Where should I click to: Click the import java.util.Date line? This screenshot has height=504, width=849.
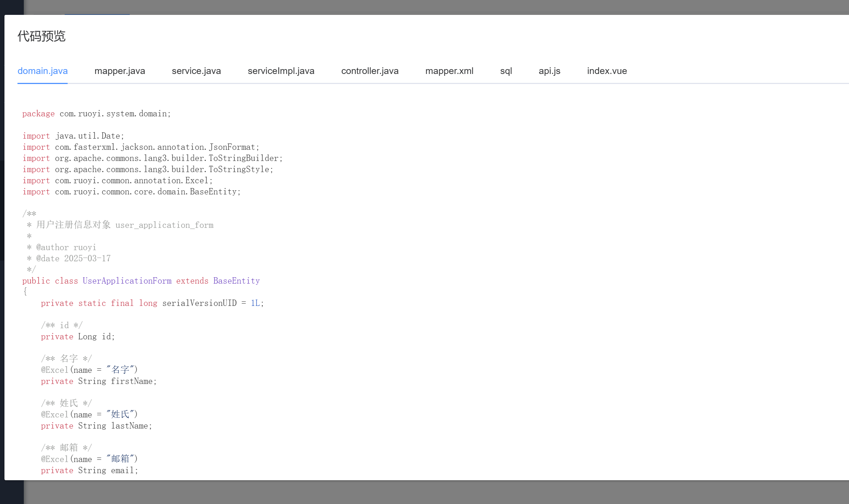73,136
